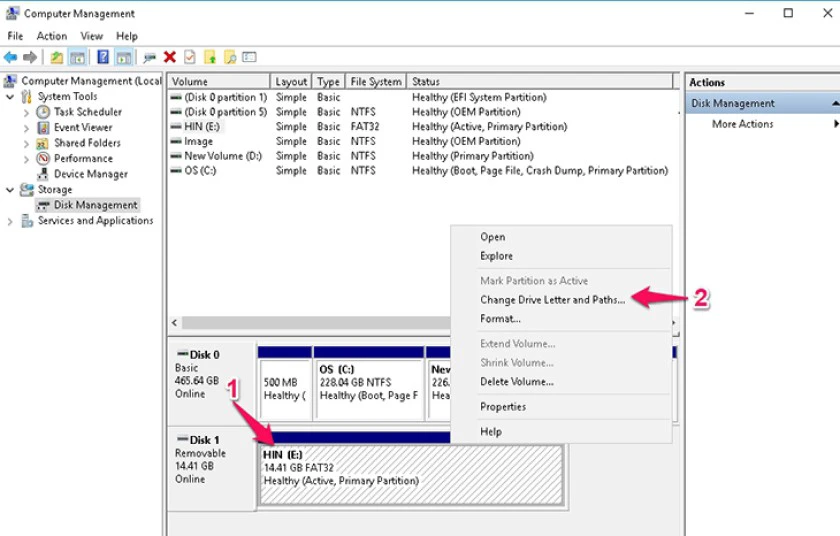Click the red X delete toolbar icon
Screen dimensions: 840x536
point(170,57)
